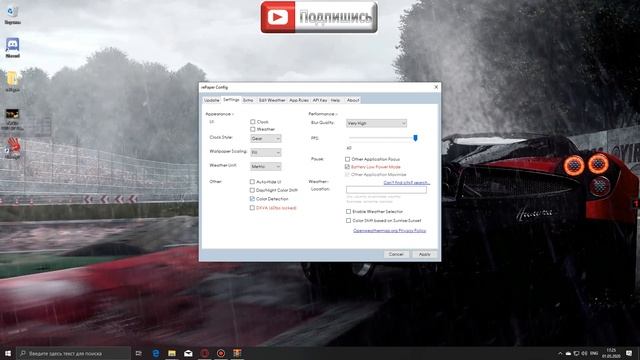
Task: Open the Can't find city? search link
Action: click(406, 182)
